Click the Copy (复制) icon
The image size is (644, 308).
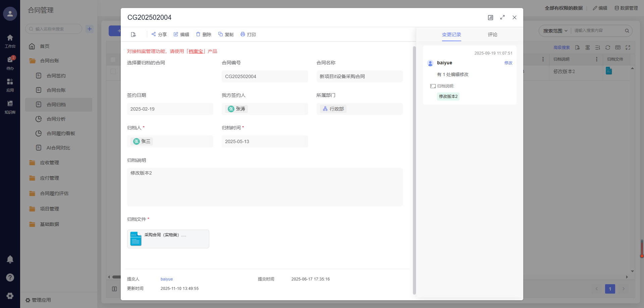pyautogui.click(x=220, y=34)
